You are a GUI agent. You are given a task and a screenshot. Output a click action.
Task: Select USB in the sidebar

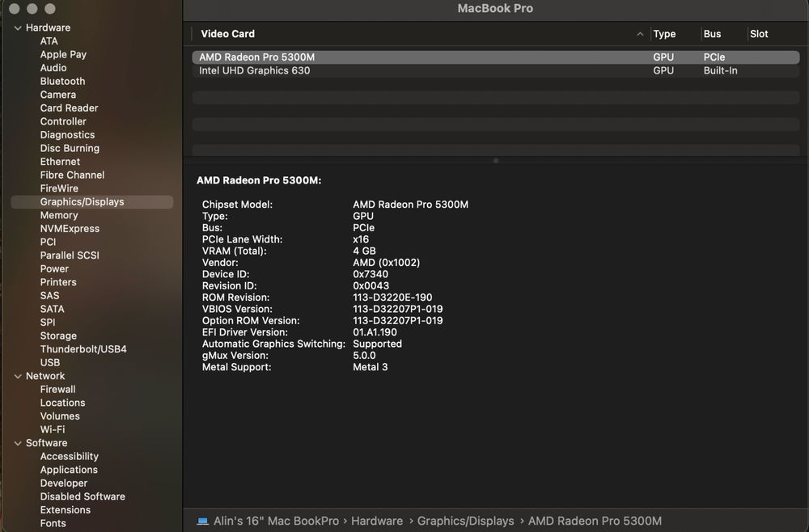50,363
